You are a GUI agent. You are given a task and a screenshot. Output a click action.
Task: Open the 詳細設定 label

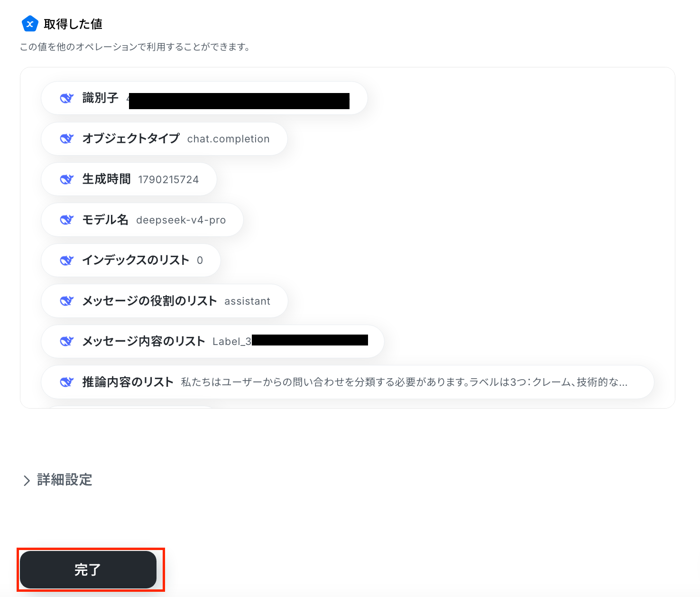point(64,480)
